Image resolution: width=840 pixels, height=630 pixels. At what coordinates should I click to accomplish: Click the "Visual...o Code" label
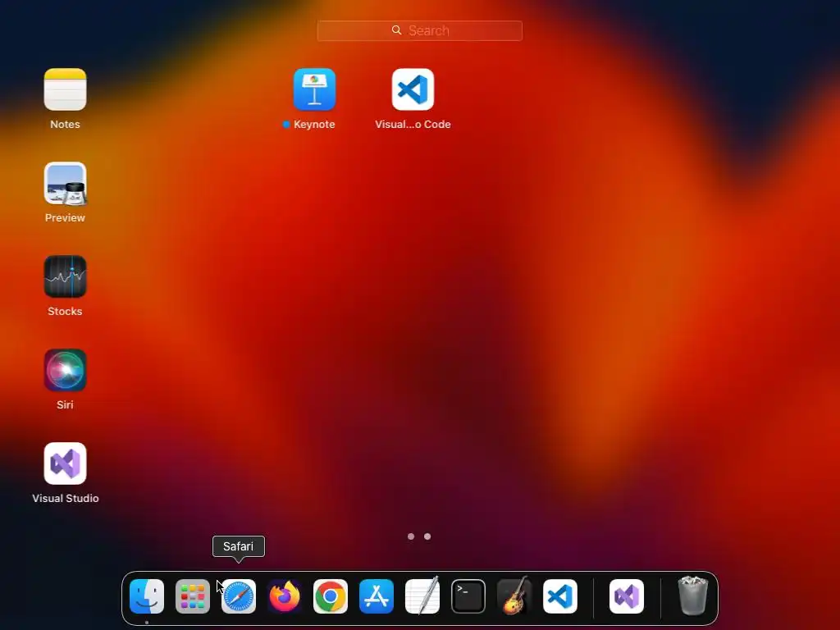click(413, 125)
